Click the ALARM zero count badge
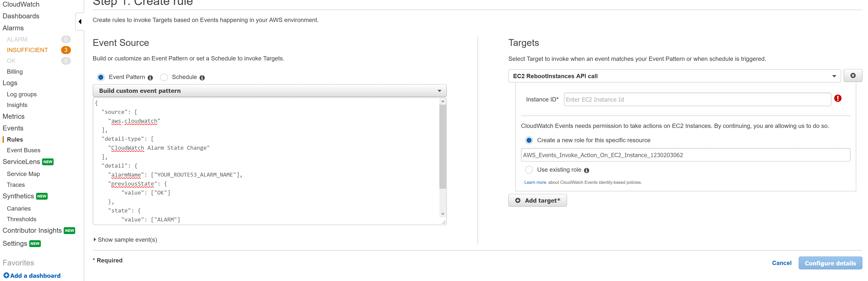This screenshot has width=868, height=281. click(x=66, y=39)
